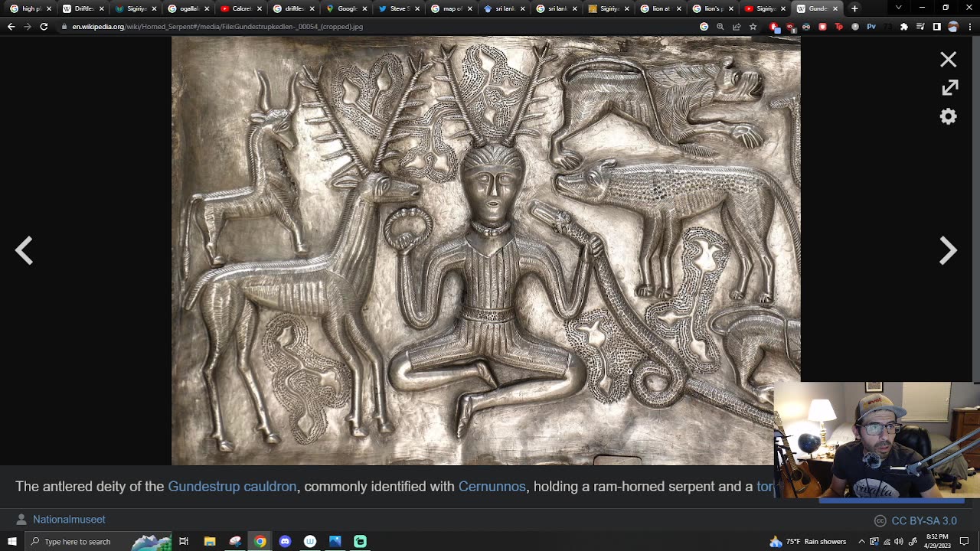Open the media control queue icon
Viewport: 980px width, 551px height.
[920, 27]
